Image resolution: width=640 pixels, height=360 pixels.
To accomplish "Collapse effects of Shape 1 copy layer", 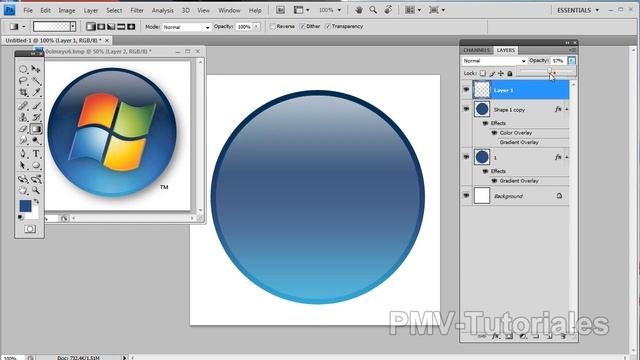I will point(567,109).
